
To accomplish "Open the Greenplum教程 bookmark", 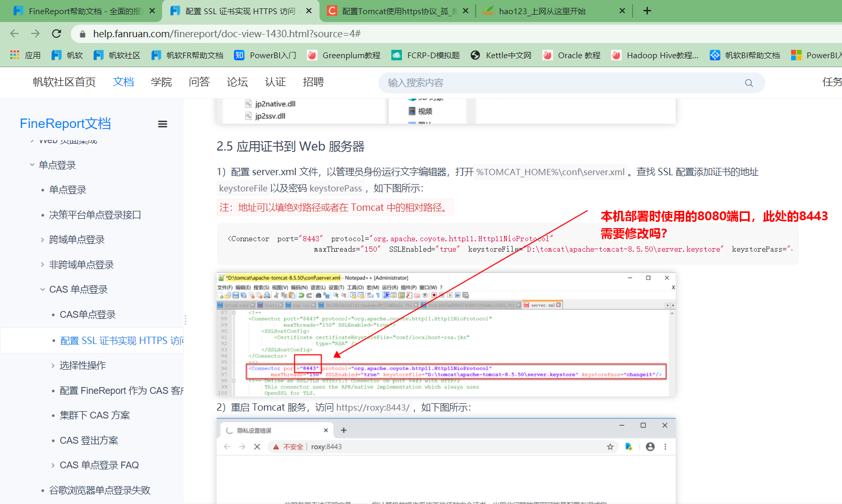I will pyautogui.click(x=344, y=55).
